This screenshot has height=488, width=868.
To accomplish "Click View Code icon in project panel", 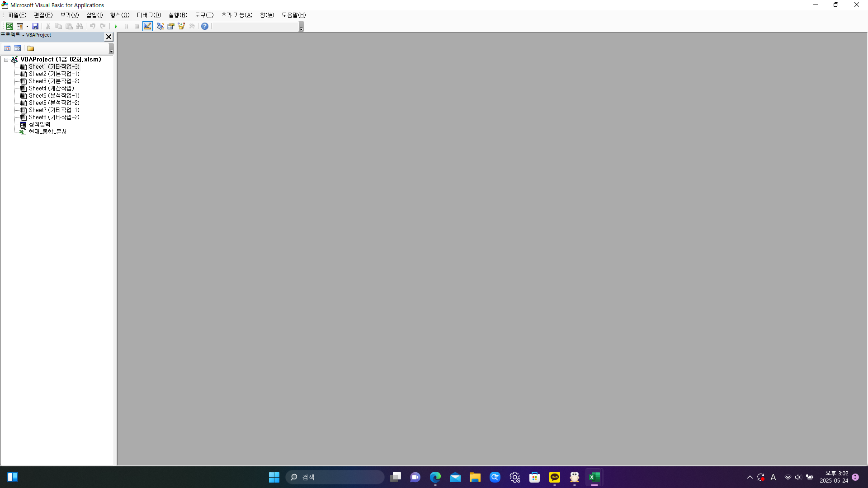I will click(7, 48).
